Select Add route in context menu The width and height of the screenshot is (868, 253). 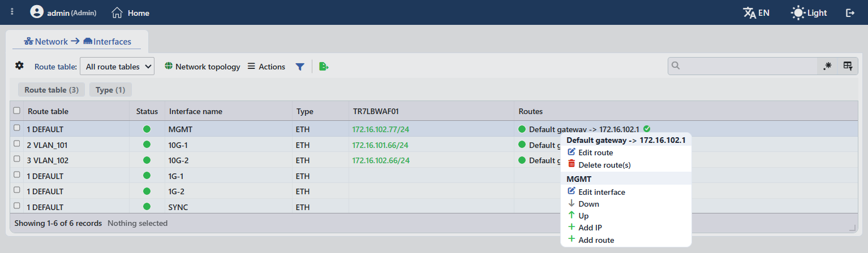pyautogui.click(x=626, y=240)
